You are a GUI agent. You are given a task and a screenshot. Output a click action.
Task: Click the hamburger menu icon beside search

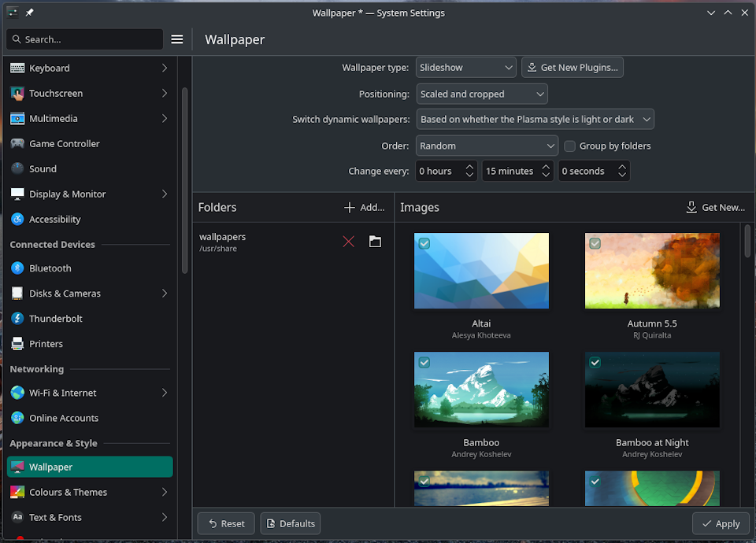[x=177, y=39]
